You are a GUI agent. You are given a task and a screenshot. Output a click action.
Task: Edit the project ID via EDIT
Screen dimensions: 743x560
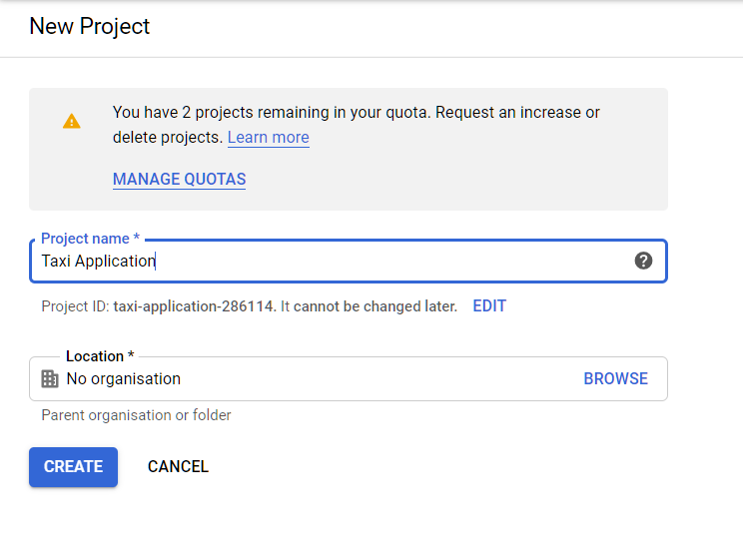(x=489, y=306)
